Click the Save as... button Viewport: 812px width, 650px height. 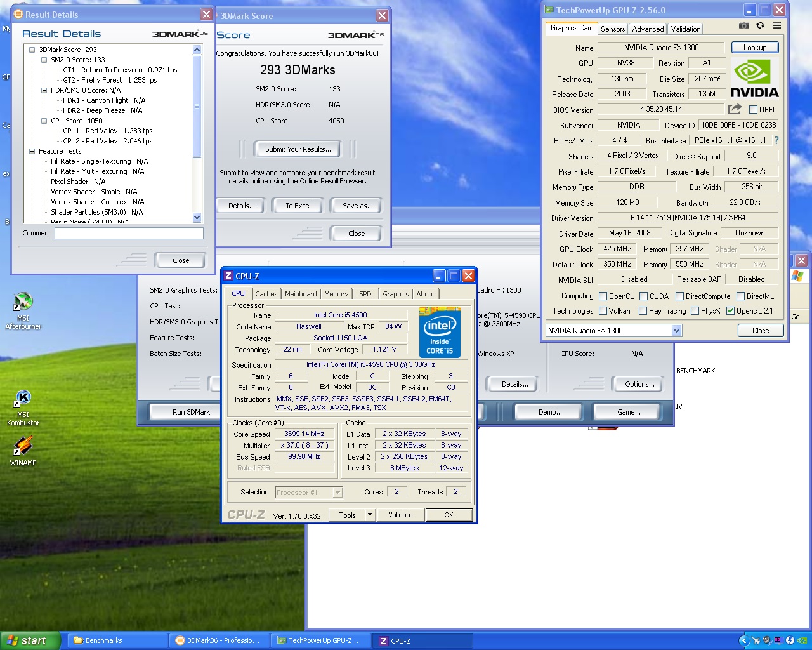pyautogui.click(x=357, y=206)
